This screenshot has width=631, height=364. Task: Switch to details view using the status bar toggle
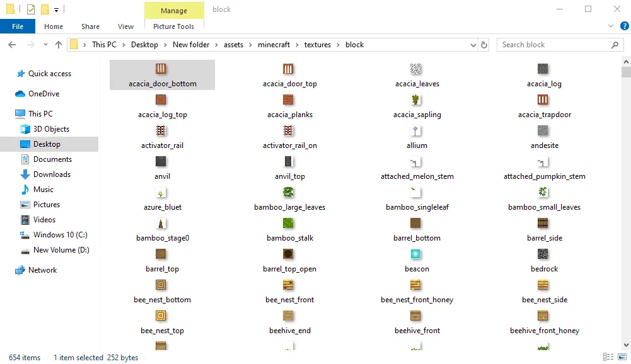(x=608, y=357)
